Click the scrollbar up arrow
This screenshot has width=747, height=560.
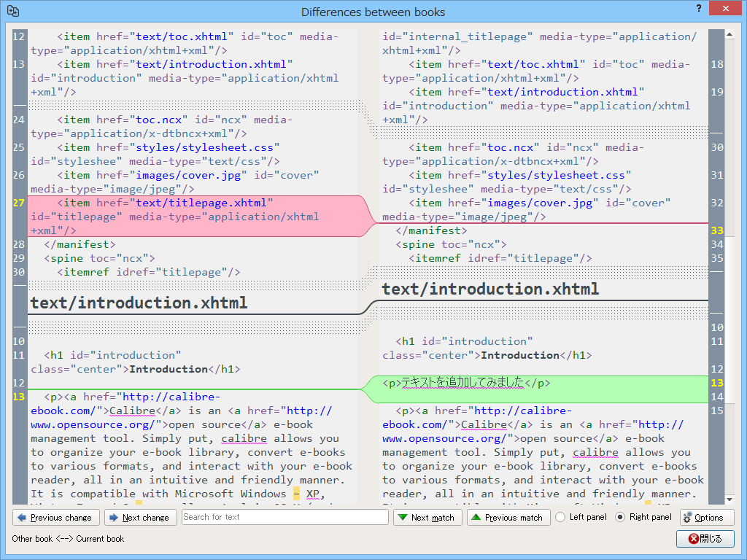tap(729, 34)
